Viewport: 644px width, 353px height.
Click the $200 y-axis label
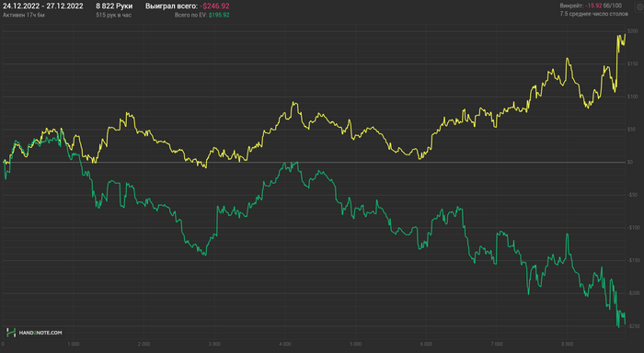click(633, 31)
